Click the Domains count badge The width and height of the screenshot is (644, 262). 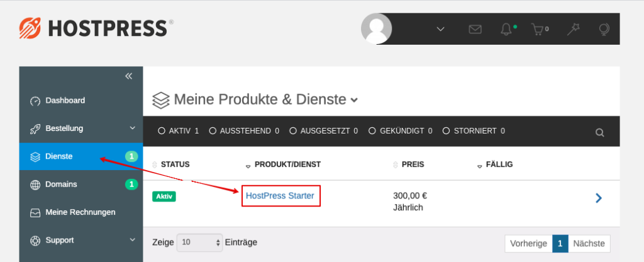pos(131,185)
